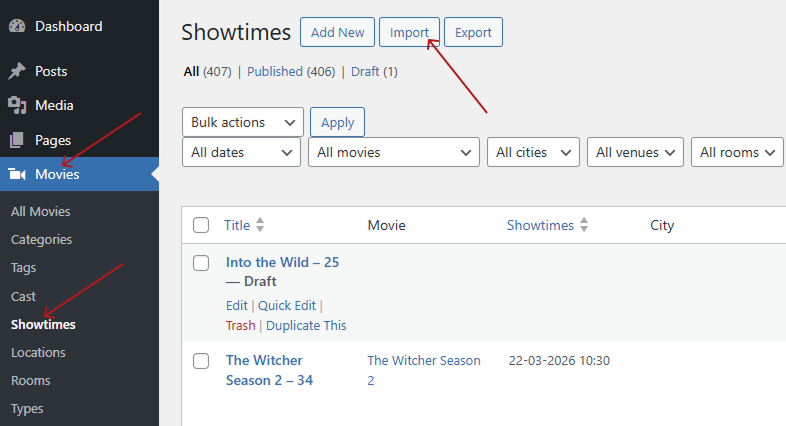Screen dimensions: 786x426
Task: Open the All movies filter dropdown
Action: pos(394,153)
